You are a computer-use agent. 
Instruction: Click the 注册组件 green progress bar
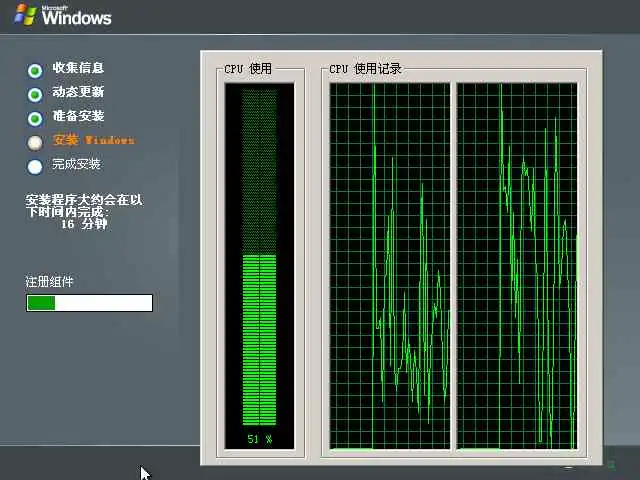coord(89,303)
